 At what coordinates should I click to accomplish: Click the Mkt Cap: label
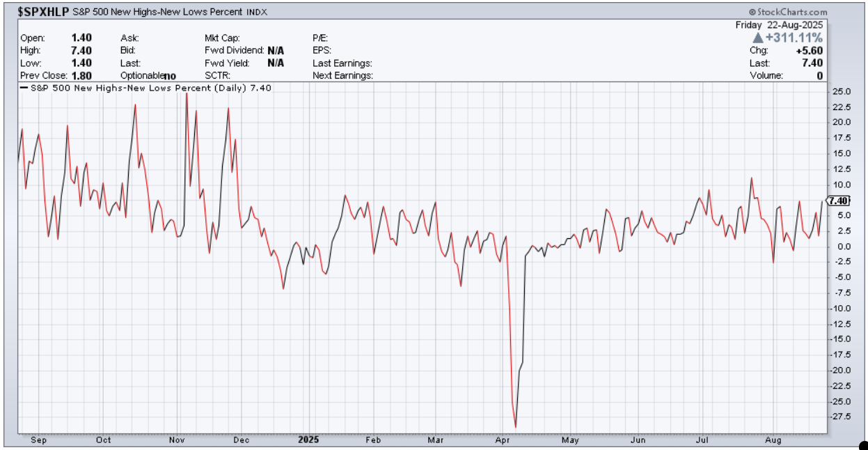pyautogui.click(x=222, y=38)
